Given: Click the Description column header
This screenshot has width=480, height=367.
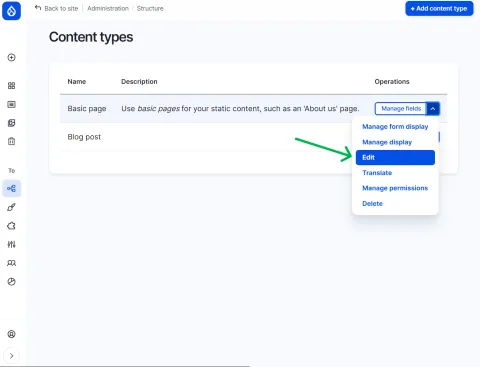Looking at the screenshot, I should (139, 82).
